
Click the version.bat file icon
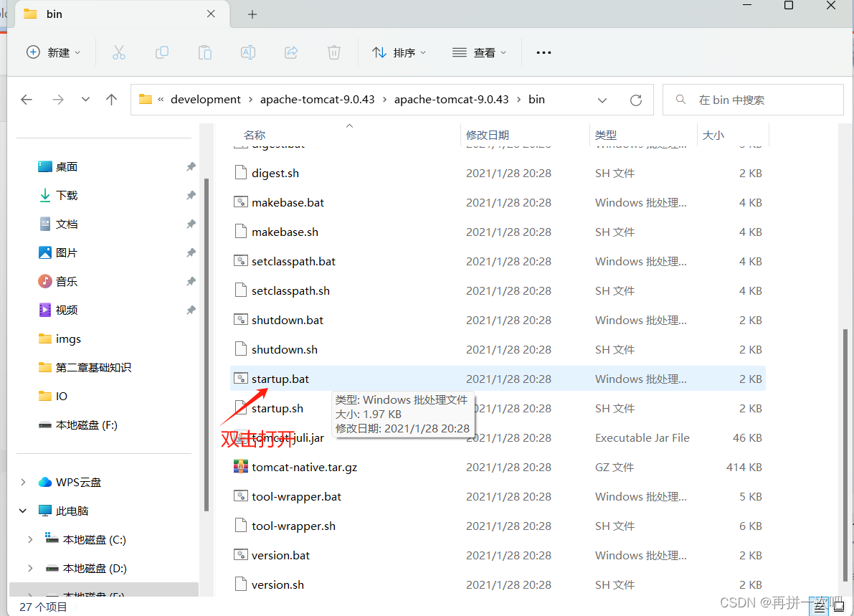[241, 555]
